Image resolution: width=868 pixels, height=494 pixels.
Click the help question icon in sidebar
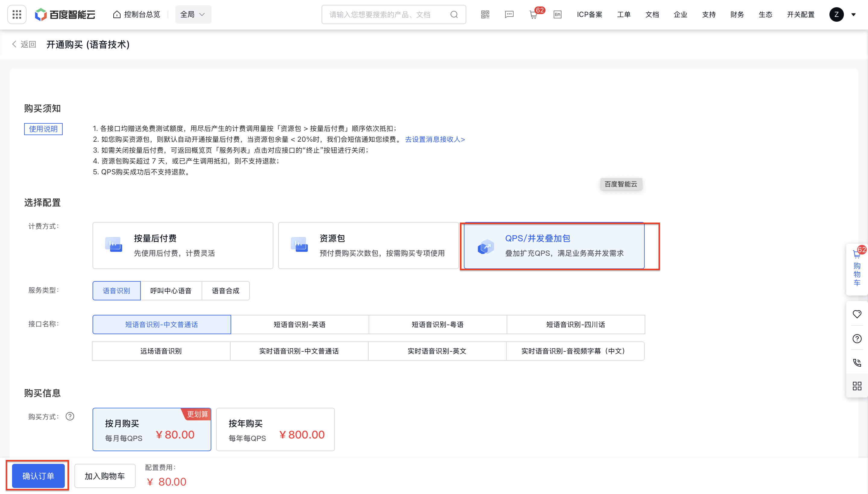click(x=857, y=339)
